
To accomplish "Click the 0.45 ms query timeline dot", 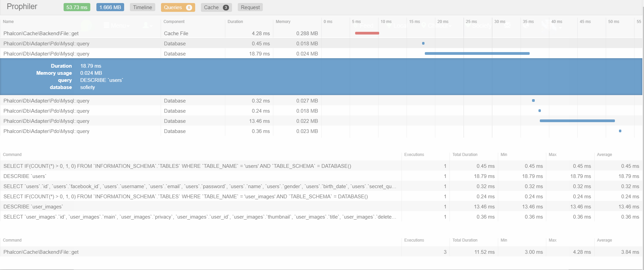I will click(x=423, y=43).
